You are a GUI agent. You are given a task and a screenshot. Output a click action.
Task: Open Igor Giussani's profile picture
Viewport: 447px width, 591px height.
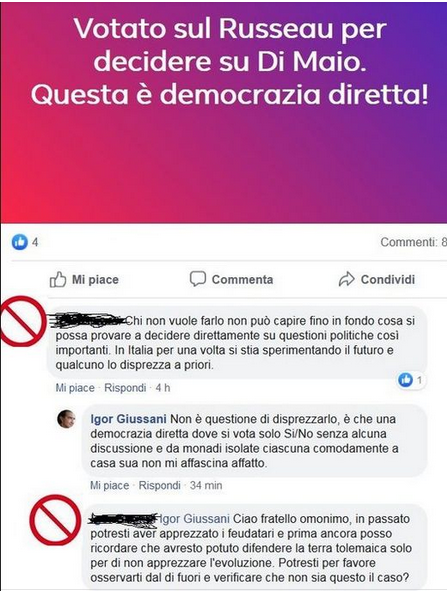(66, 419)
